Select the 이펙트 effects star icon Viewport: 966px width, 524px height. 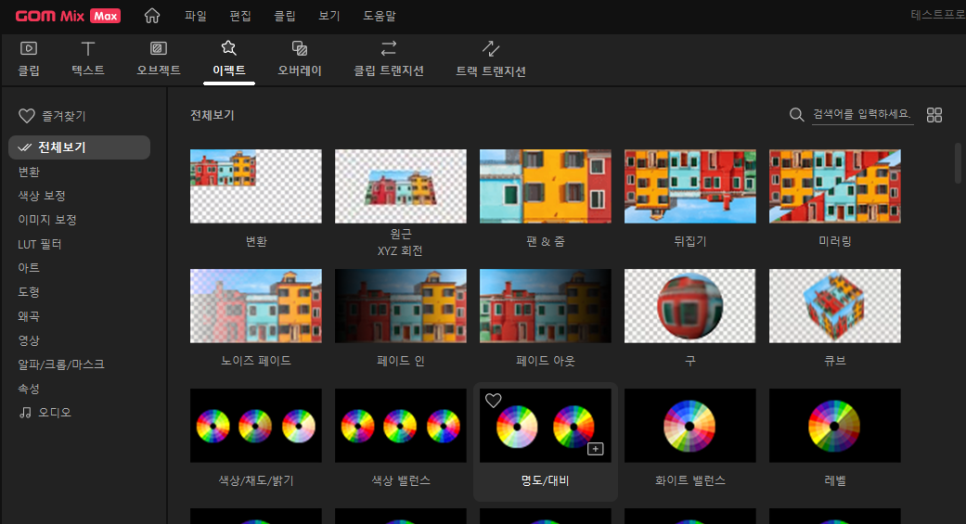[x=229, y=48]
